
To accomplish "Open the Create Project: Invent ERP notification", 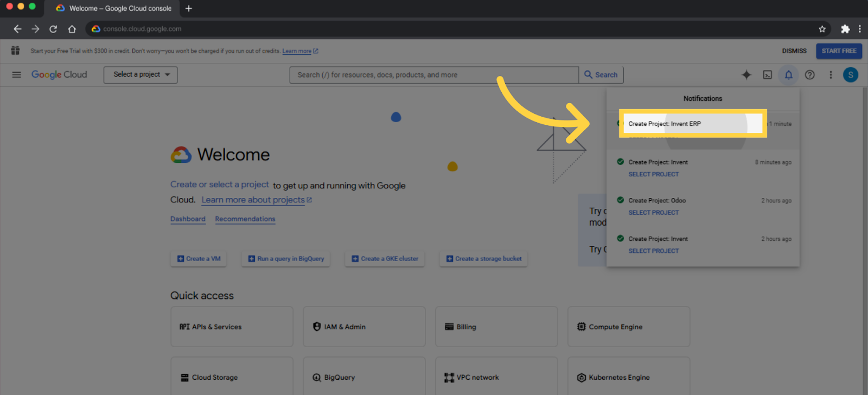I will pyautogui.click(x=665, y=124).
